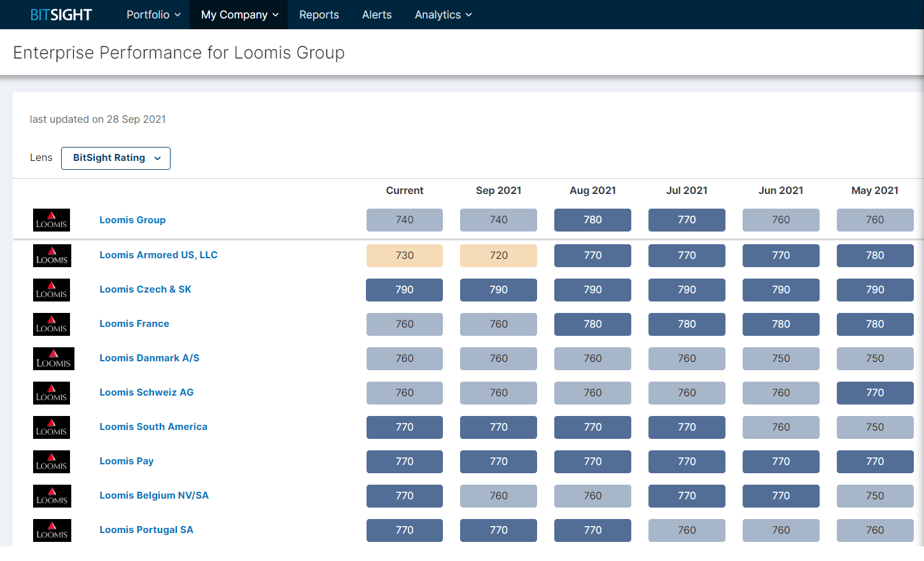Click Loomis Group Aug 2021 780 rating
Viewport: 924px width, 561px height.
pos(592,220)
